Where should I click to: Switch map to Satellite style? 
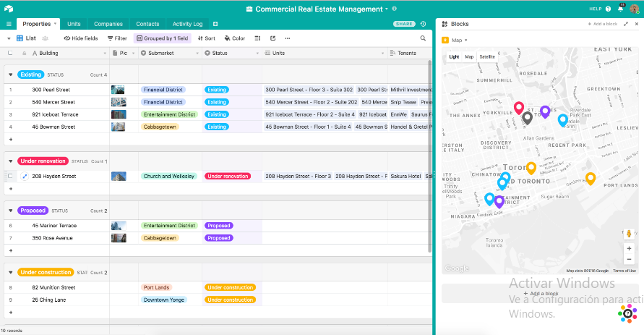(487, 56)
